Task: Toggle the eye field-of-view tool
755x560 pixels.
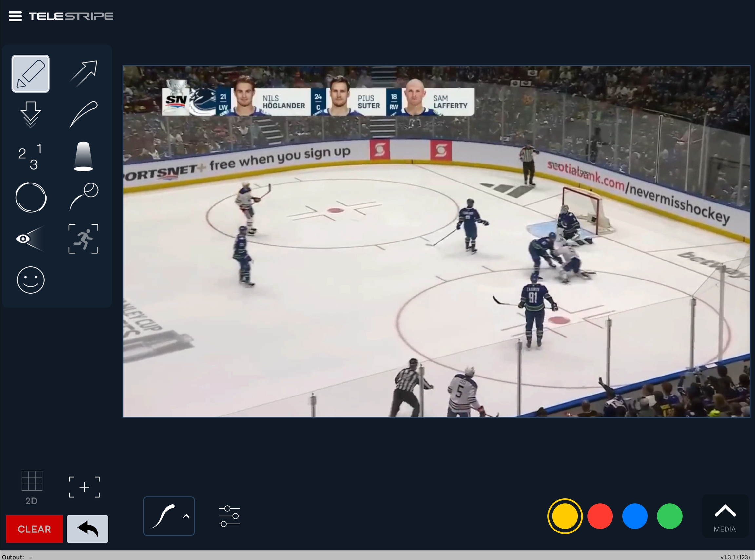Action: [x=30, y=239]
